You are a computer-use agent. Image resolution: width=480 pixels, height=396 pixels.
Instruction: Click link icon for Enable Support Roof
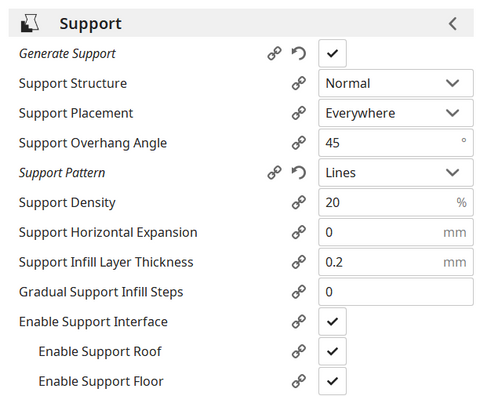click(298, 351)
